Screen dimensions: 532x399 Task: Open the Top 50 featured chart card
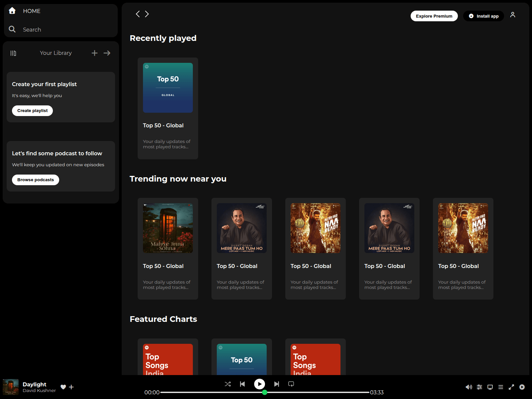pos(242,357)
